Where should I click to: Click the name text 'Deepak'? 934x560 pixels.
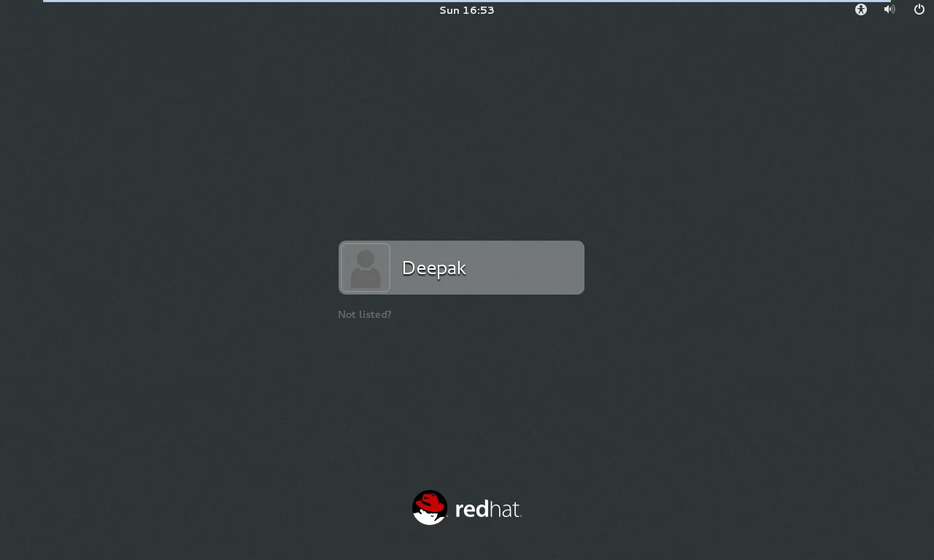pos(434,268)
